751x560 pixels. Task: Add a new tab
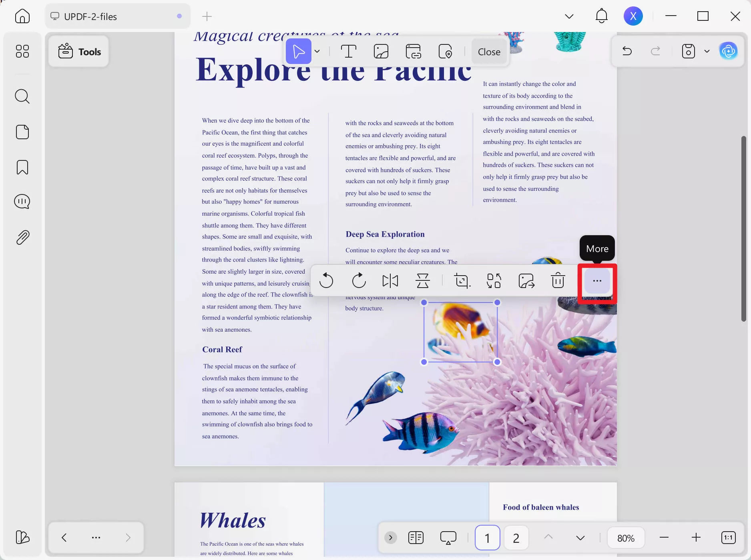[x=207, y=16]
